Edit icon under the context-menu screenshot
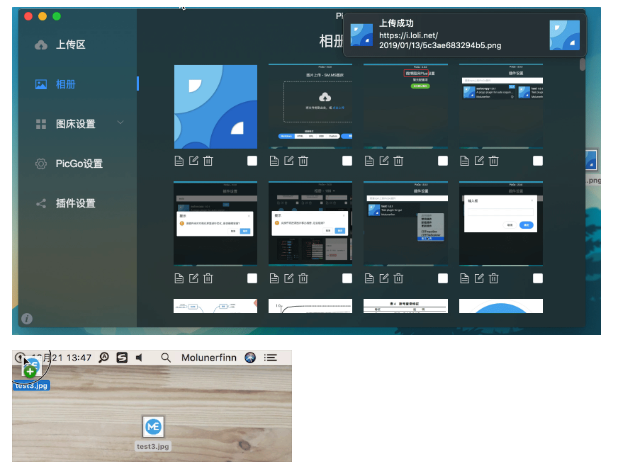 click(384, 278)
